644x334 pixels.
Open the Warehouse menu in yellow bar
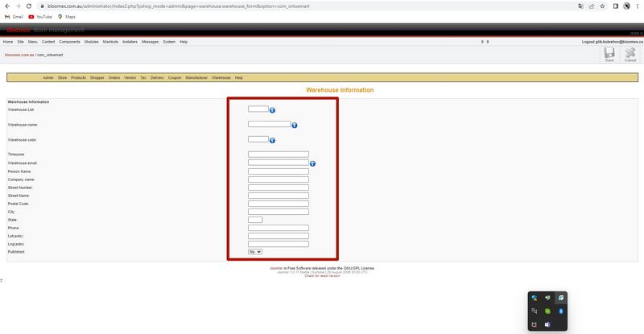pyautogui.click(x=221, y=77)
